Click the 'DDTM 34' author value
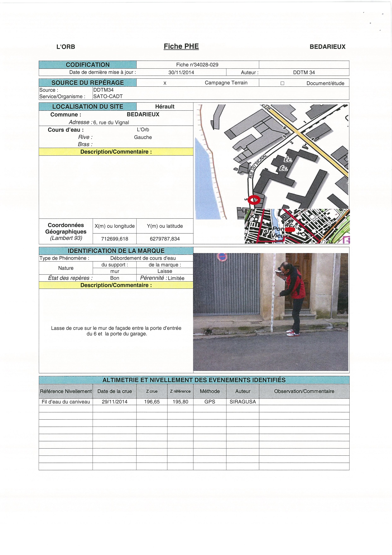 tap(304, 72)
